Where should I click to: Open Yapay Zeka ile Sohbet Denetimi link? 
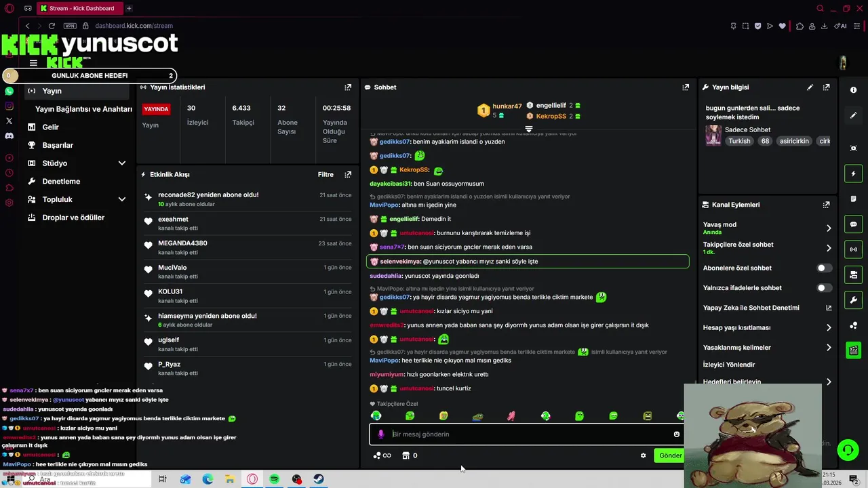766,308
